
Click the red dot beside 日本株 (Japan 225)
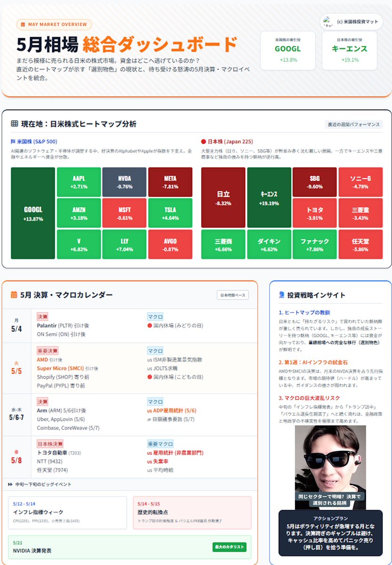click(x=203, y=141)
